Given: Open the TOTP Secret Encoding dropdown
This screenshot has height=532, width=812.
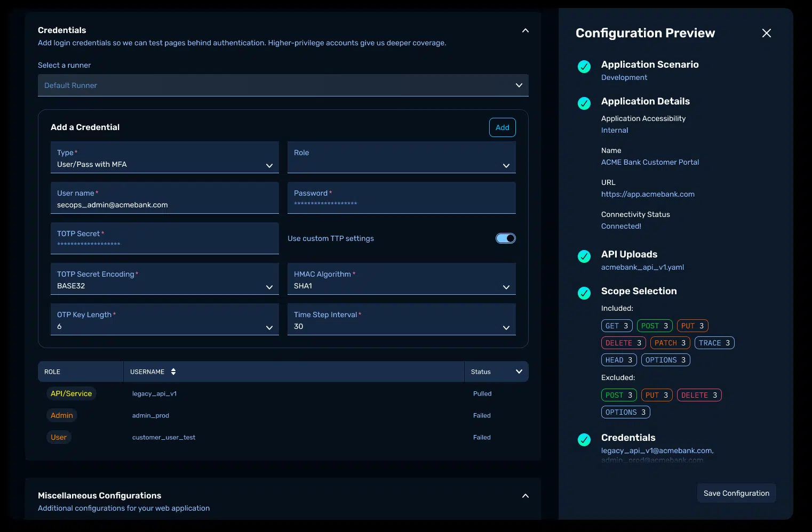Looking at the screenshot, I should coord(165,279).
